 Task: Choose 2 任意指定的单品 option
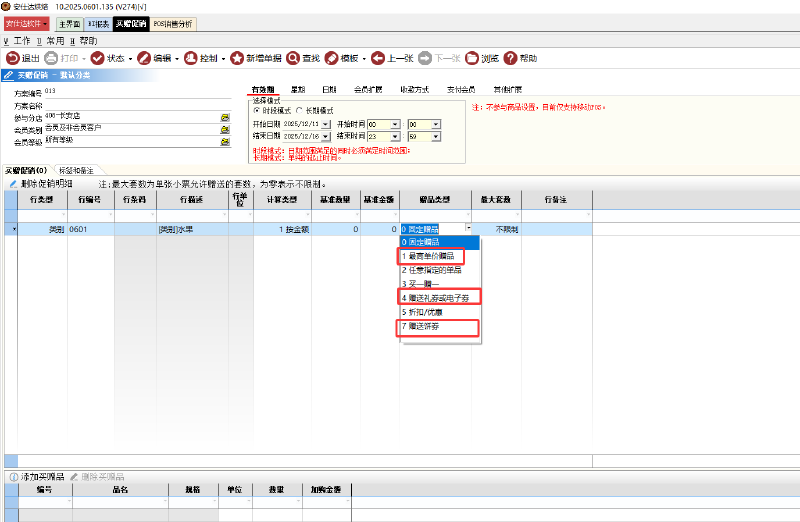[x=440, y=270]
